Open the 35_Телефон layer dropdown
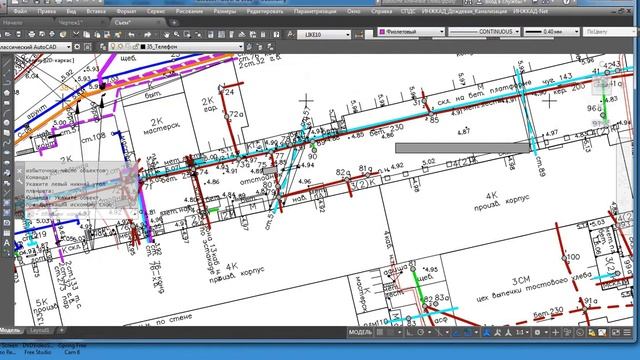Viewport: 640px width, 360px height. pos(176,47)
